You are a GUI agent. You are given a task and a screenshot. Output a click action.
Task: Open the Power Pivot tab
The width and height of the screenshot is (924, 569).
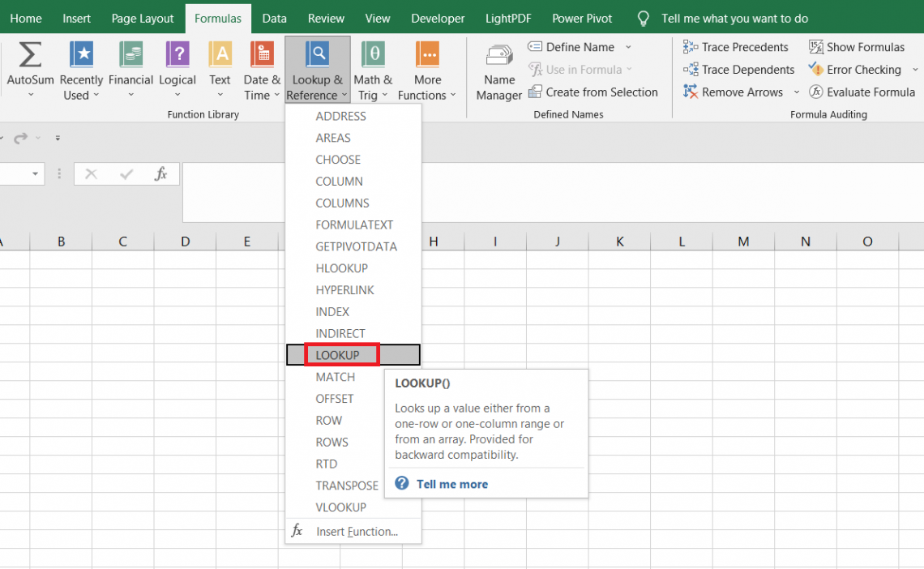tap(581, 18)
